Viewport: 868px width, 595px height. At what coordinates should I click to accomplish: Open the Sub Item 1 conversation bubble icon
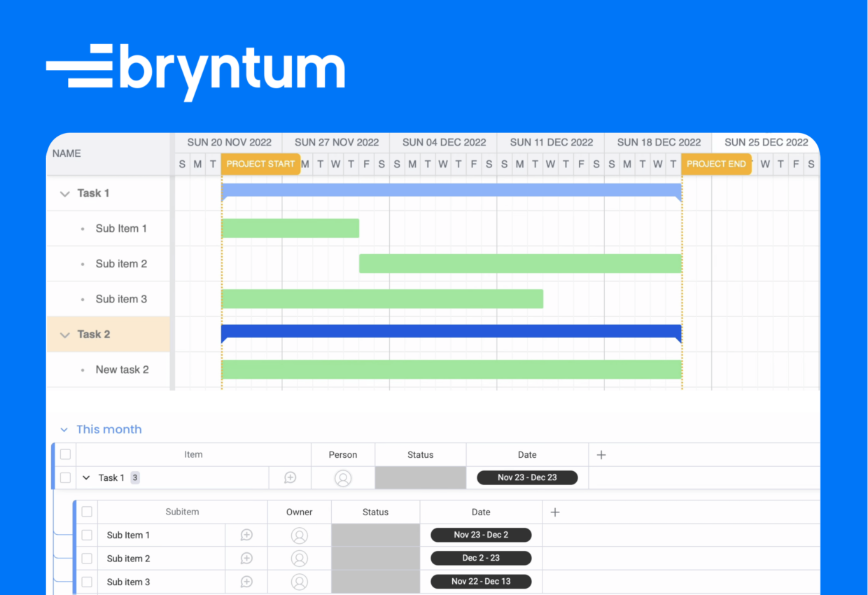tap(246, 535)
